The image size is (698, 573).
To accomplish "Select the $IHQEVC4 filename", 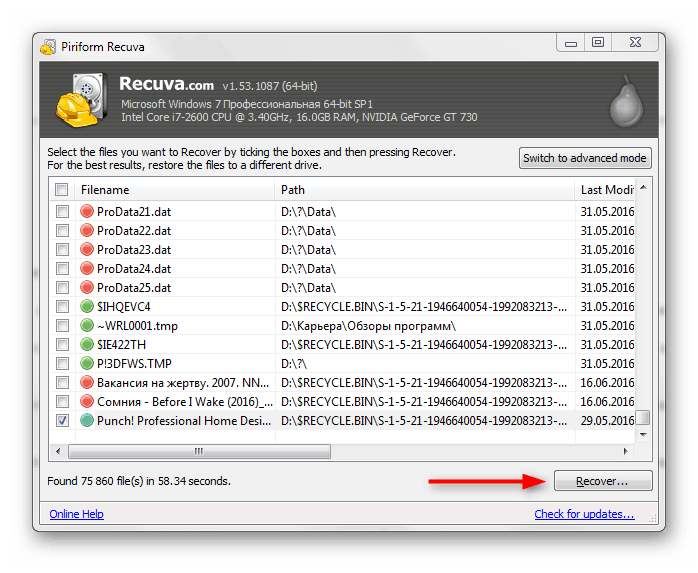I will tap(123, 307).
